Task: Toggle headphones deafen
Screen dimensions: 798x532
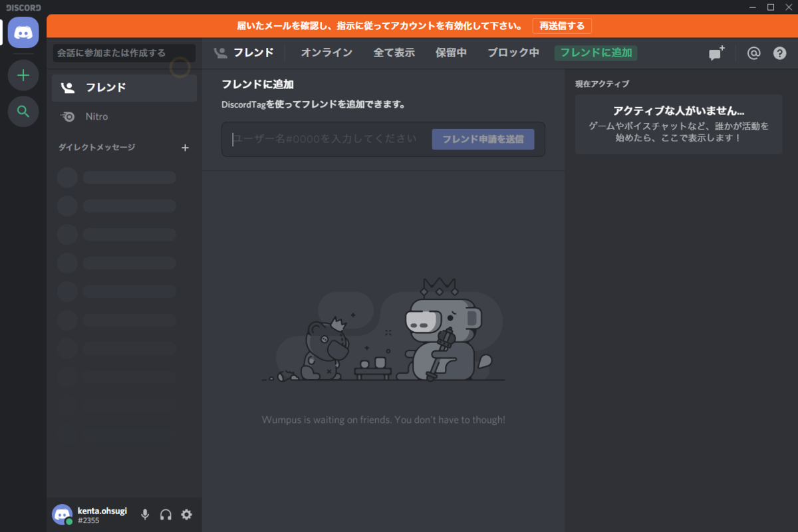Action: (166, 514)
